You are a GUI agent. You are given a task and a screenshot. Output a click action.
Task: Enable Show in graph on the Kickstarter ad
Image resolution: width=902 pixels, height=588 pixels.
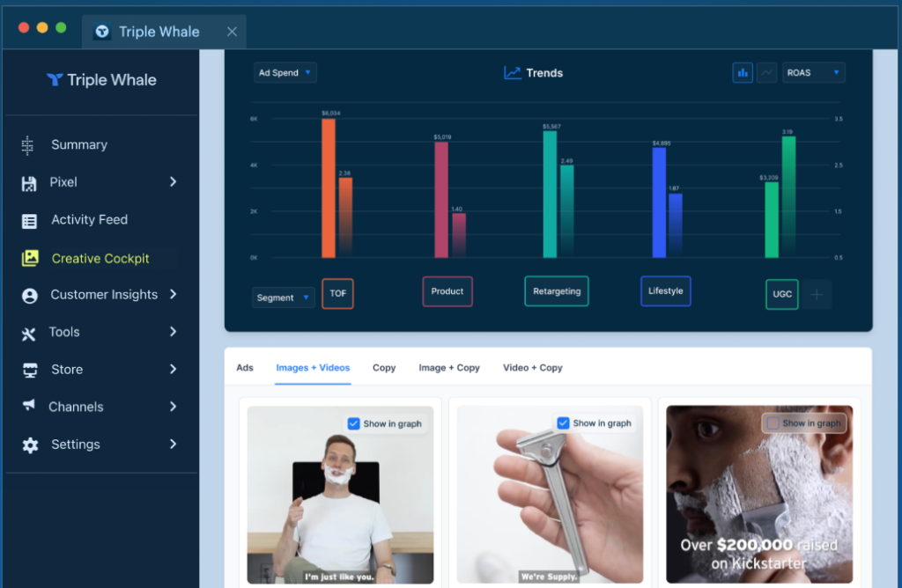[773, 423]
